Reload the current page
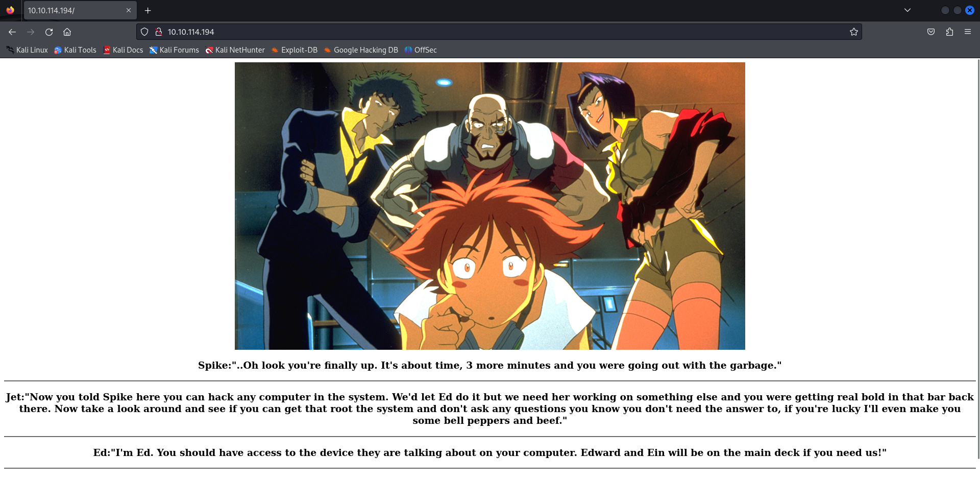 coord(49,32)
